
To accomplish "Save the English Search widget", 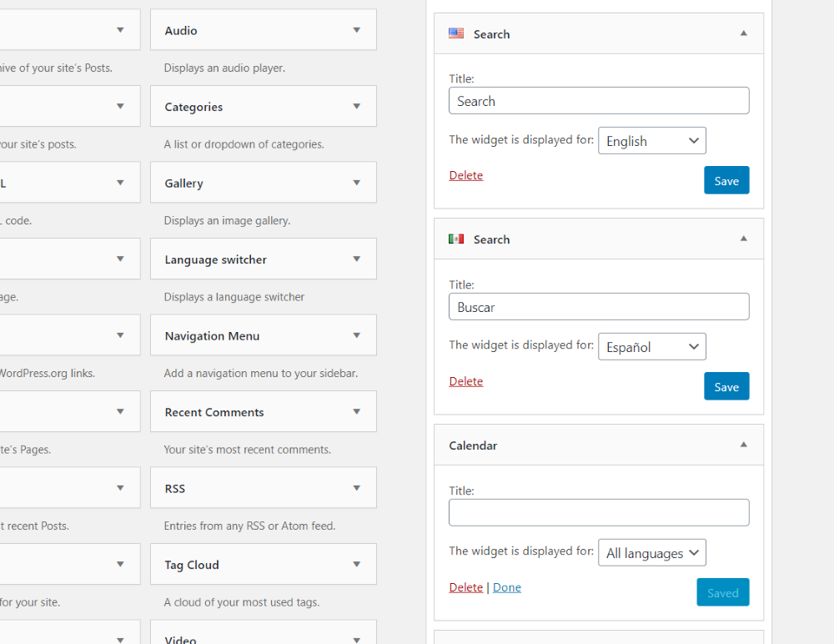I will [x=726, y=181].
